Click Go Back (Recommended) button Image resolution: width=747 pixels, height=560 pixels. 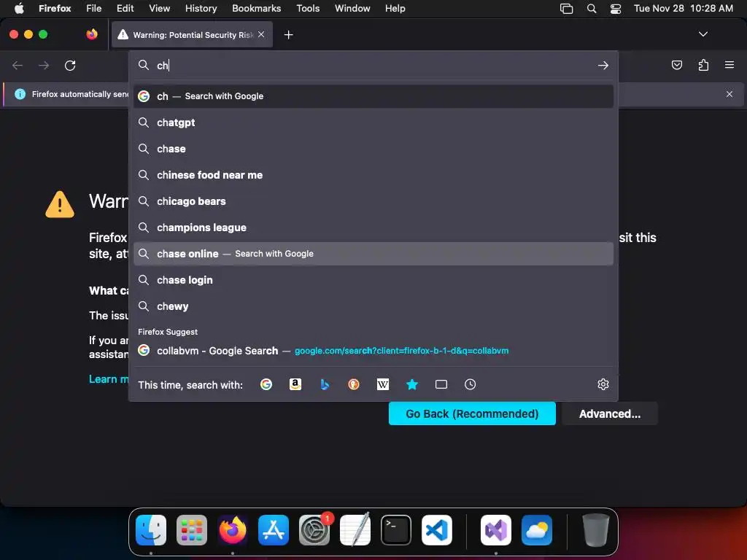pos(472,413)
